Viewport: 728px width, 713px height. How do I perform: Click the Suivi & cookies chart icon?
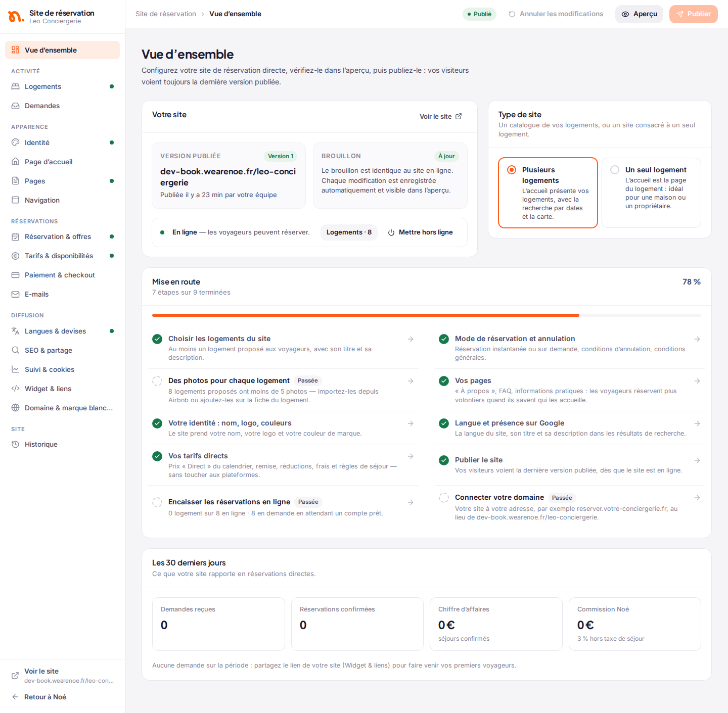(16, 369)
